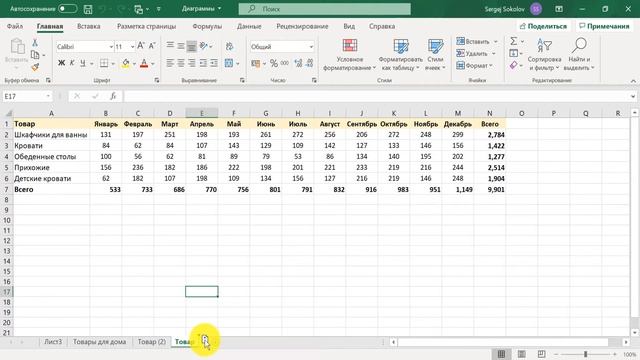
Task: Open the Файл tab
Action: pyautogui.click(x=15, y=26)
